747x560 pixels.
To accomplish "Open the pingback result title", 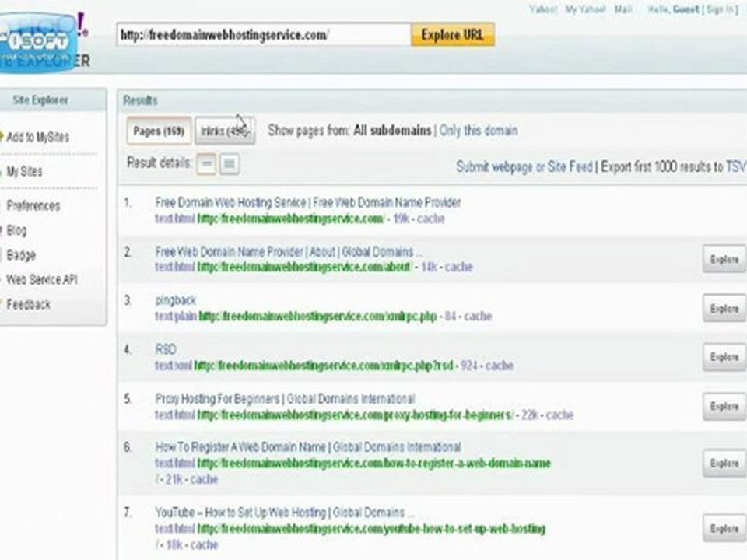I will (175, 300).
